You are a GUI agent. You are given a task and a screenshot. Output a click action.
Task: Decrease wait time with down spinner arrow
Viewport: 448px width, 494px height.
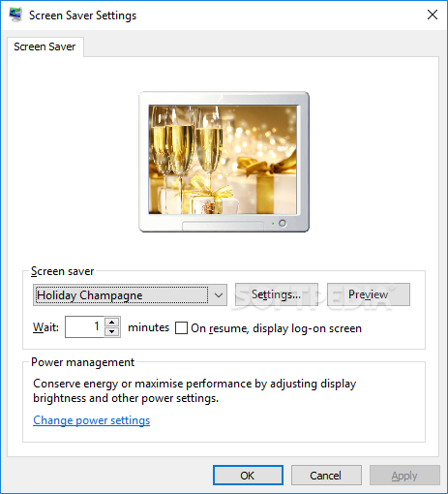112,332
